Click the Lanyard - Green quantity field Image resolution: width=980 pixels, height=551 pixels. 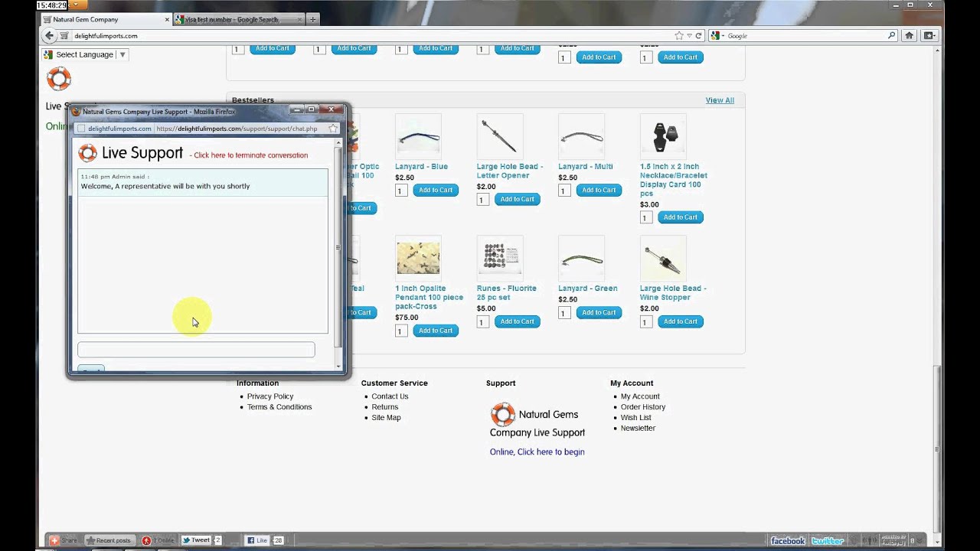point(564,313)
